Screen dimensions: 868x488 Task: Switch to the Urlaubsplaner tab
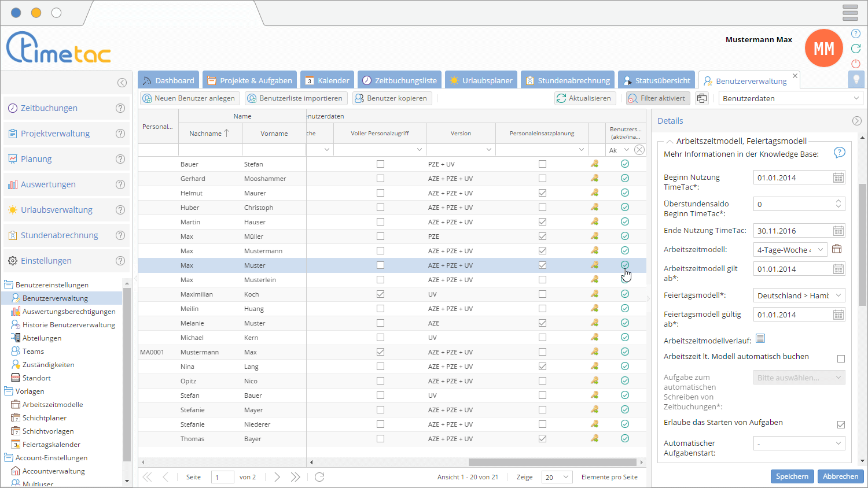click(x=481, y=80)
